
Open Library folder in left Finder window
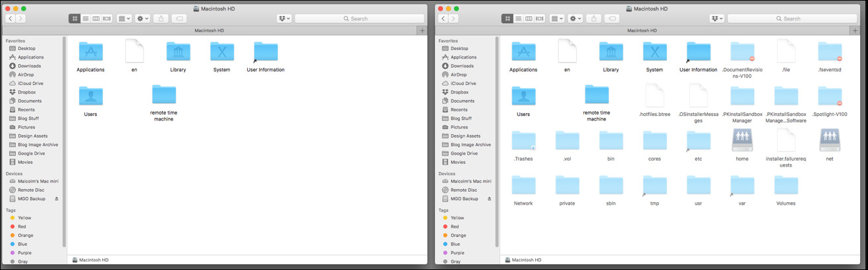pyautogui.click(x=178, y=52)
